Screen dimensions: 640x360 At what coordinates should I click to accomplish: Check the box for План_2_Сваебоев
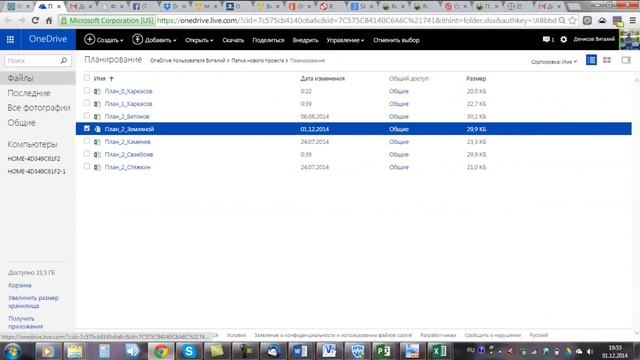[87, 153]
